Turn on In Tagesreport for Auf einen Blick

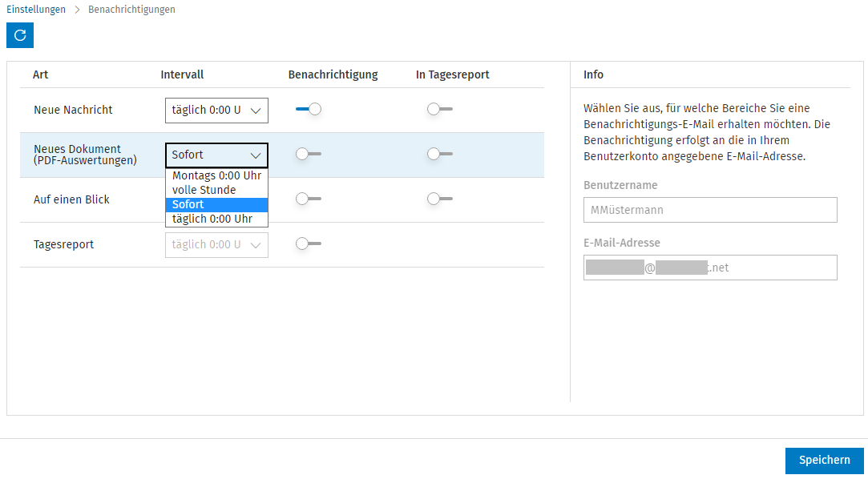440,199
